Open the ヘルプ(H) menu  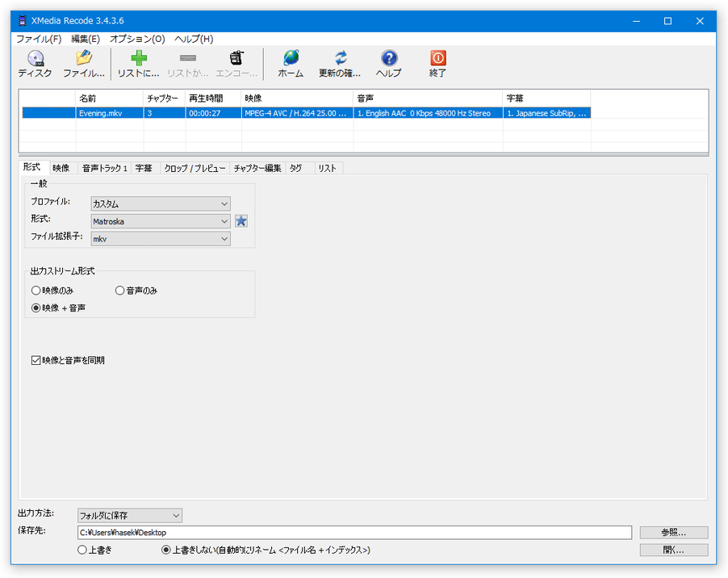[x=194, y=39]
